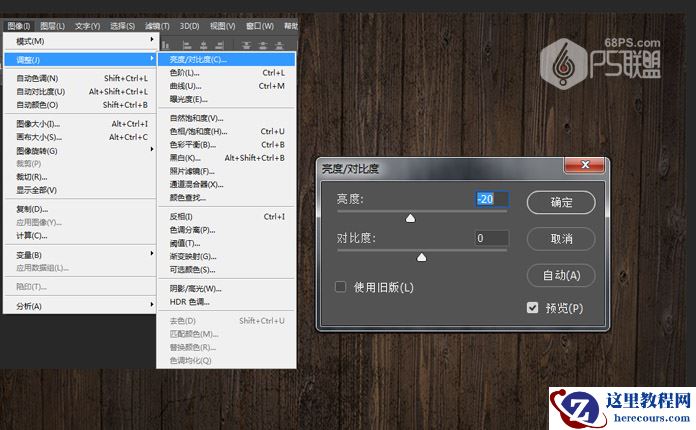Open the 滤镜(T) menu
This screenshot has width=696, height=430.
pyautogui.click(x=157, y=26)
